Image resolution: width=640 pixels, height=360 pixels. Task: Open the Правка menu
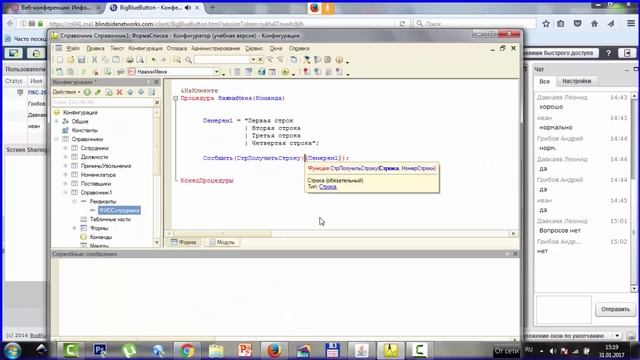[96, 48]
